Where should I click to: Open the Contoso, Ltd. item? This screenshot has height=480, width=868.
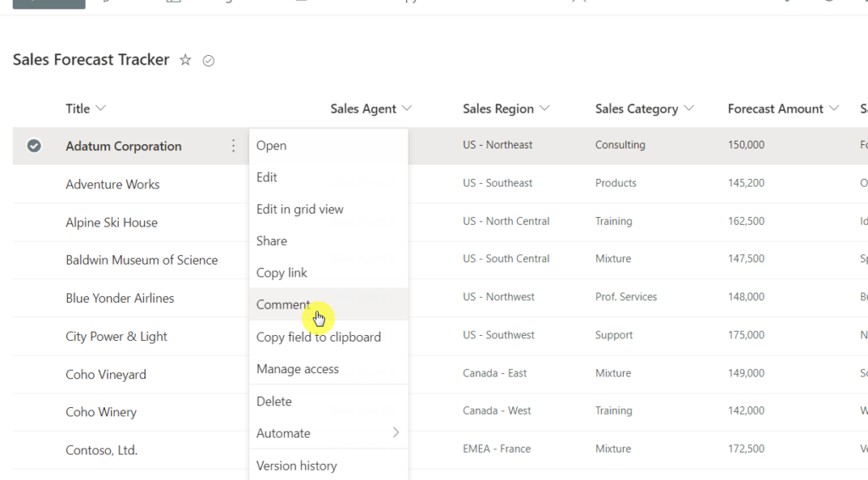coord(102,450)
